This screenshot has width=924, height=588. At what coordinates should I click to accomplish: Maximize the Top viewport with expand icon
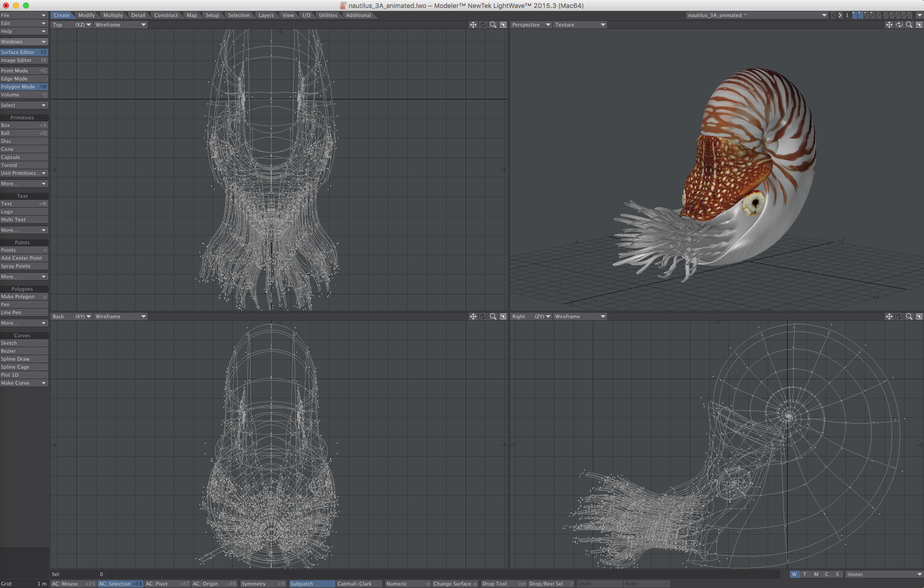pos(503,24)
